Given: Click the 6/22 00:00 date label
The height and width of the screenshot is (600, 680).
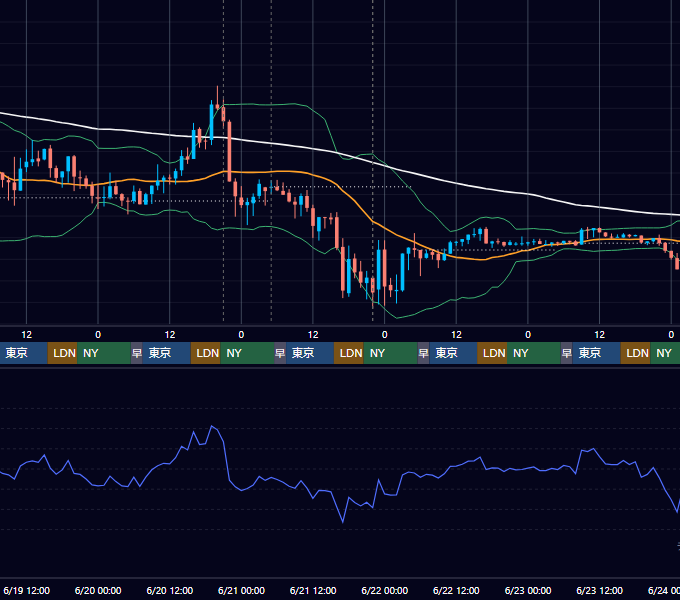Looking at the screenshot, I should tap(384, 590).
